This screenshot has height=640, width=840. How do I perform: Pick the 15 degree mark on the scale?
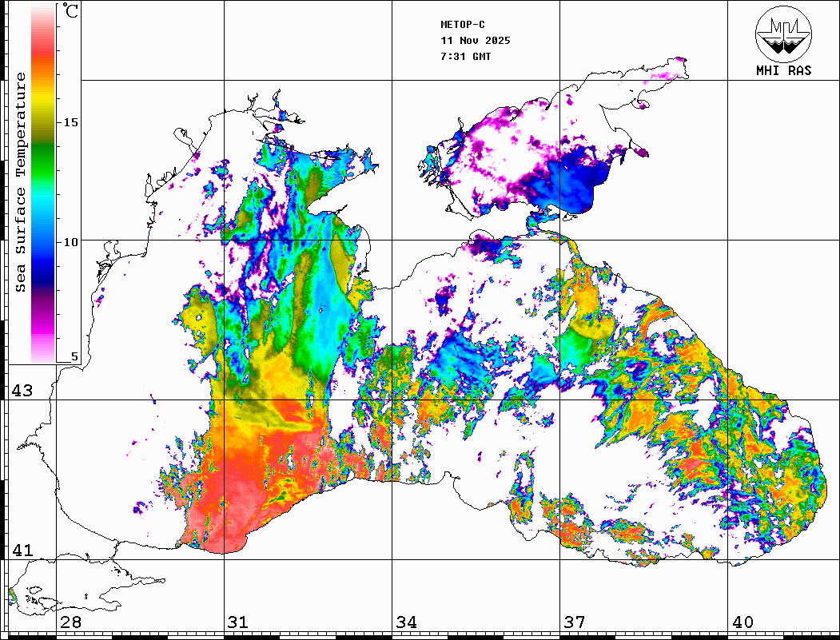71,122
